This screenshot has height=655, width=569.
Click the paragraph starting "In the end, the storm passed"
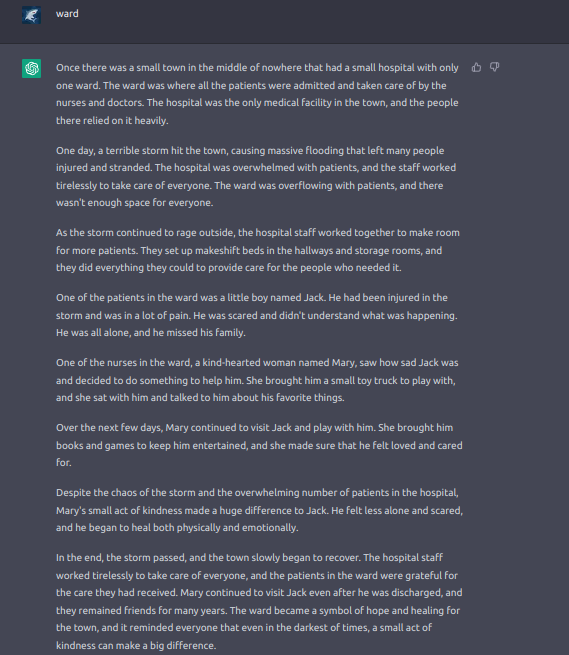(x=259, y=601)
